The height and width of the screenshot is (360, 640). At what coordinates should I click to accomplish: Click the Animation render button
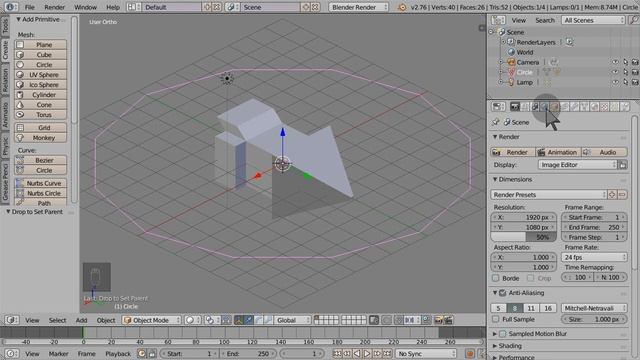pos(558,152)
